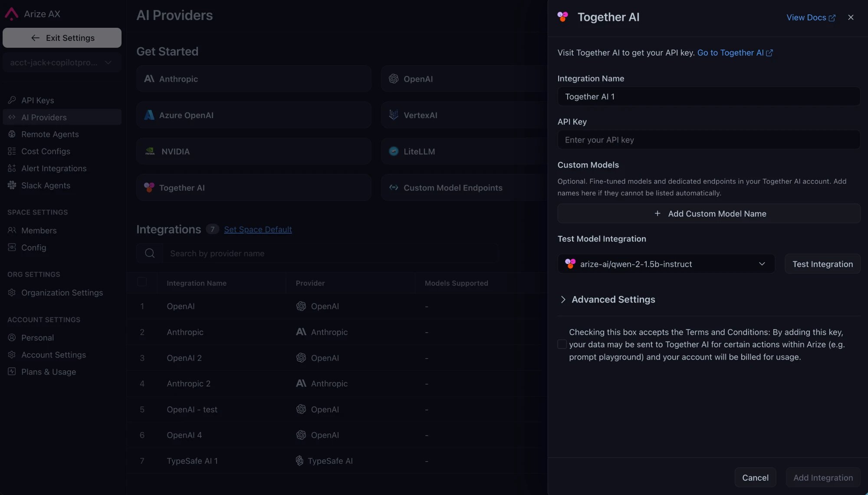868x495 pixels.
Task: Open Organization Settings
Action: pyautogui.click(x=62, y=293)
